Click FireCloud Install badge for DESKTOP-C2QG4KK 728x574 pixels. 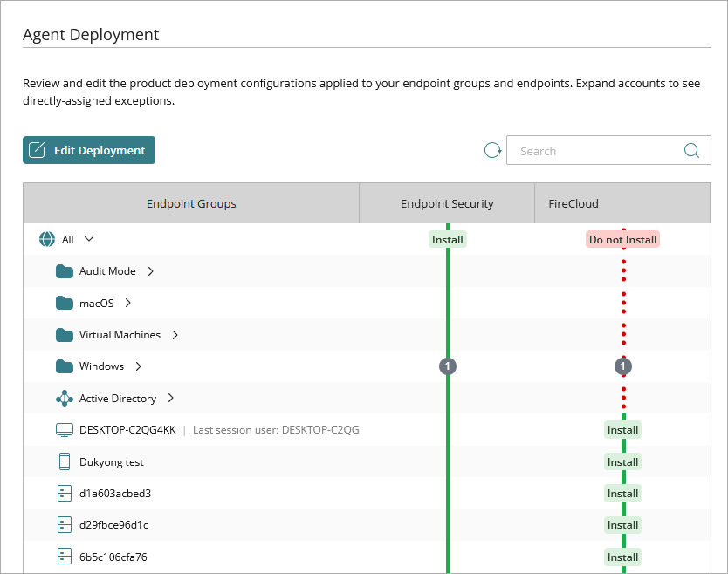click(622, 430)
